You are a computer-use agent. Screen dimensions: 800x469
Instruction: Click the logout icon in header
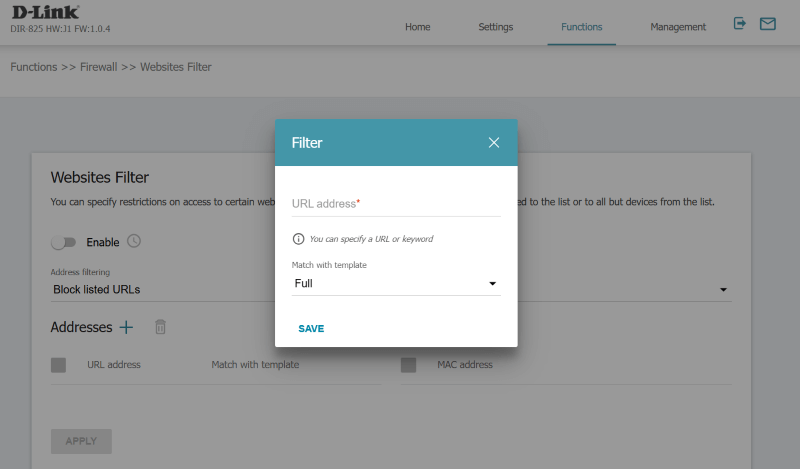click(x=739, y=23)
